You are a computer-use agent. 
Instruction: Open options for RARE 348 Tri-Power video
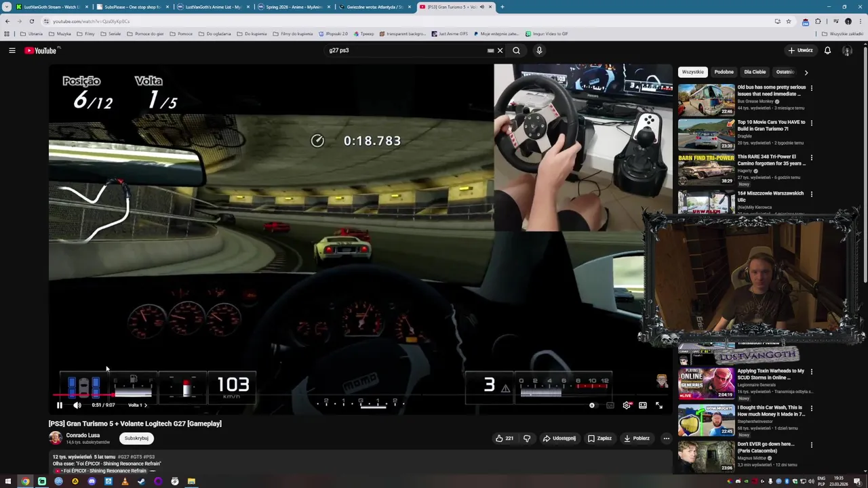tap(811, 158)
